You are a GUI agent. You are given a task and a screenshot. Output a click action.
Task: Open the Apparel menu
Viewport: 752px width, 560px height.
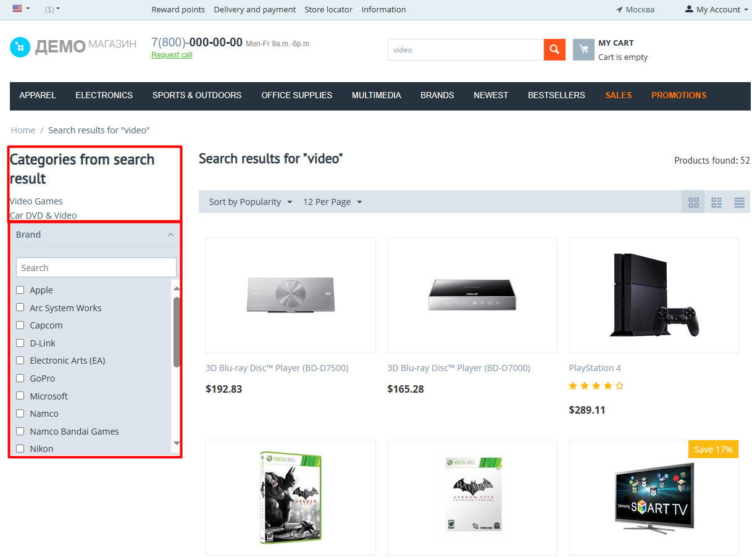click(38, 95)
